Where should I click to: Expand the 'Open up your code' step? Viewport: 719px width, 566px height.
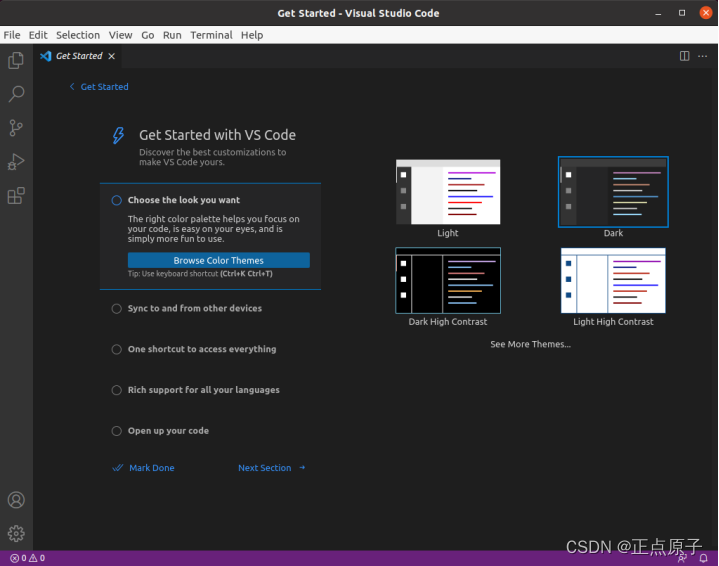tap(168, 431)
